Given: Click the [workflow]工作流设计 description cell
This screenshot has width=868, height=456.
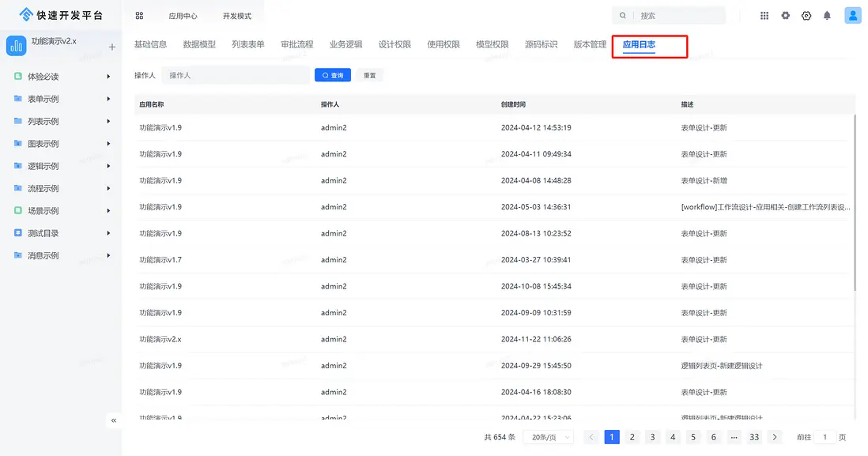Looking at the screenshot, I should pyautogui.click(x=765, y=207).
